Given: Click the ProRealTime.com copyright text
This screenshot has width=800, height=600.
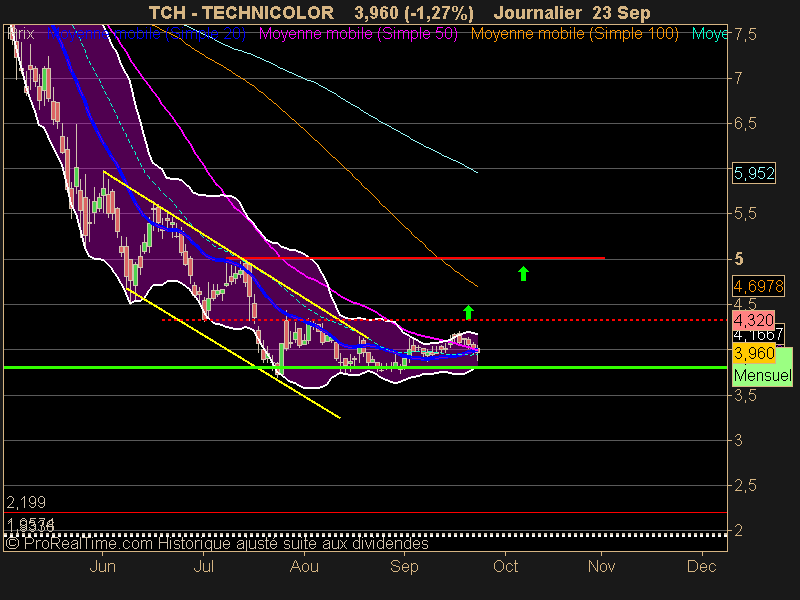Looking at the screenshot, I should [217, 544].
